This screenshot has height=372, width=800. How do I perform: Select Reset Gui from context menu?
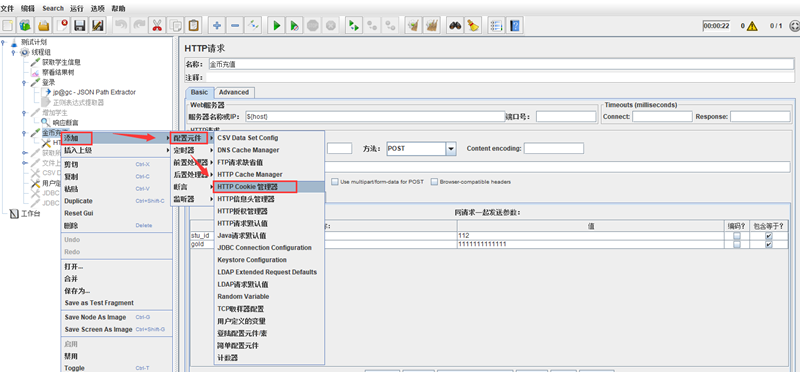(x=79, y=213)
